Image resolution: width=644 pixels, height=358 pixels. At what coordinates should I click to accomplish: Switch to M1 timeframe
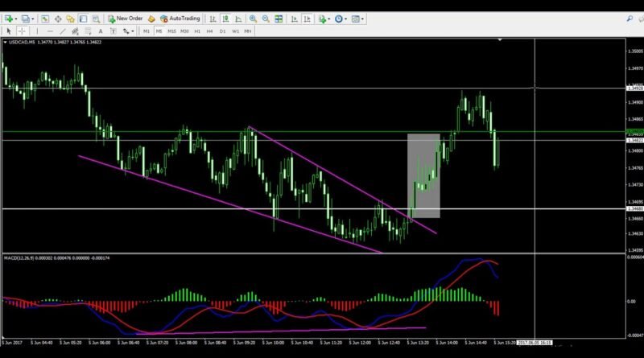147,31
